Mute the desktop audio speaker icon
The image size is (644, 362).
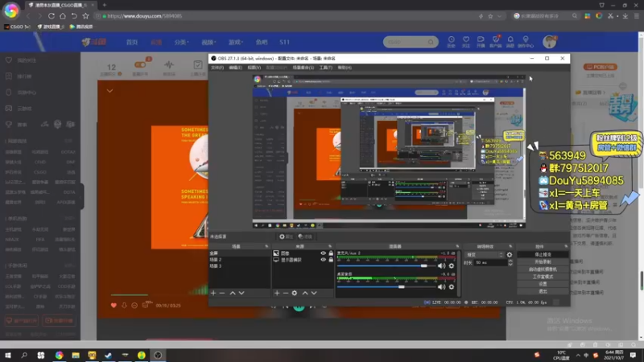coord(441,287)
